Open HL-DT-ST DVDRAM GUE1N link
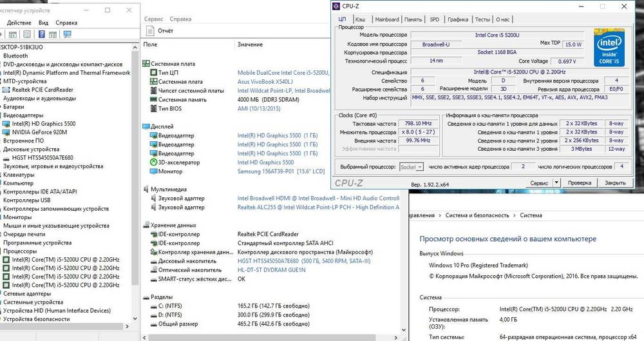This screenshot has height=341, width=644. tap(272, 270)
